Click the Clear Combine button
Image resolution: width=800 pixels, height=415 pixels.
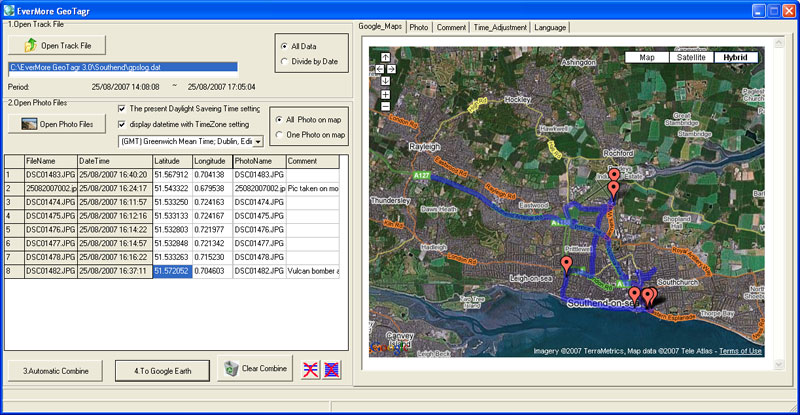point(255,369)
